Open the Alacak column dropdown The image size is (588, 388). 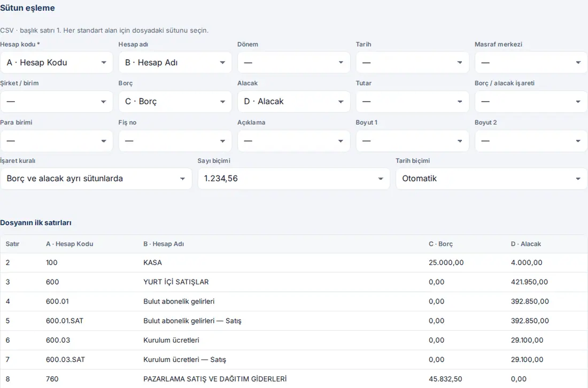point(293,102)
